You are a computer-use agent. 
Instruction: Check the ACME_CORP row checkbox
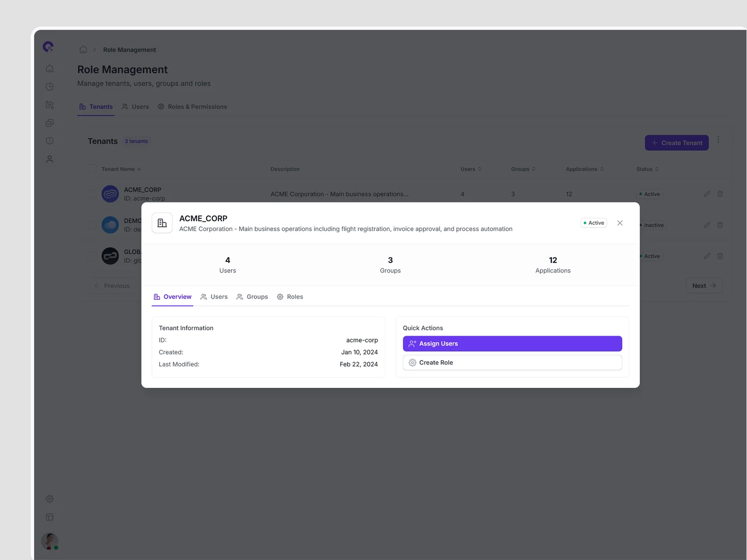point(92,194)
